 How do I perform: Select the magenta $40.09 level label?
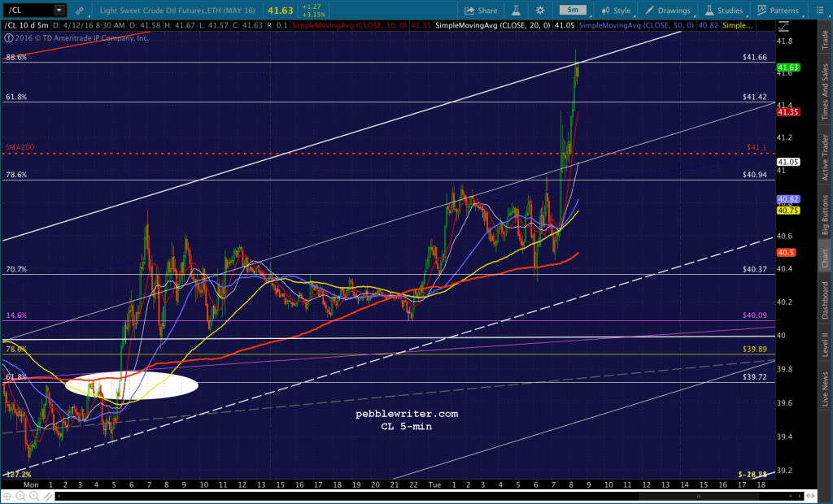pyautogui.click(x=754, y=315)
